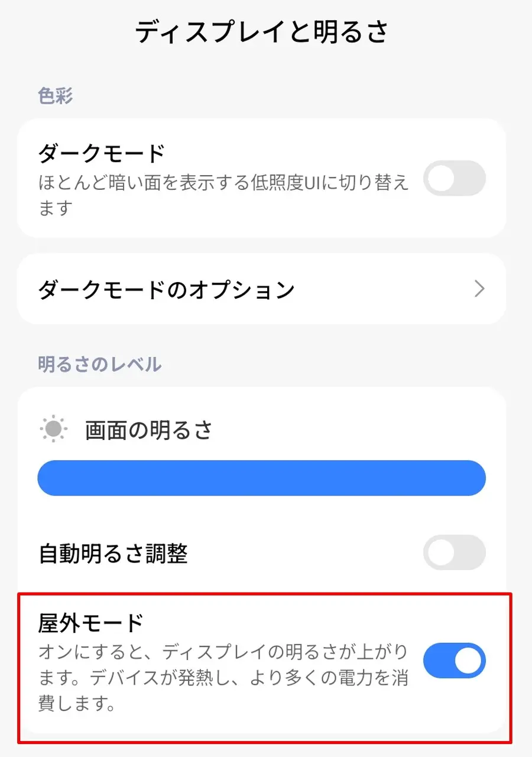Viewport: 532px width, 757px height.
Task: Turn on the 自動明るさ調整 switch
Action: click(454, 553)
